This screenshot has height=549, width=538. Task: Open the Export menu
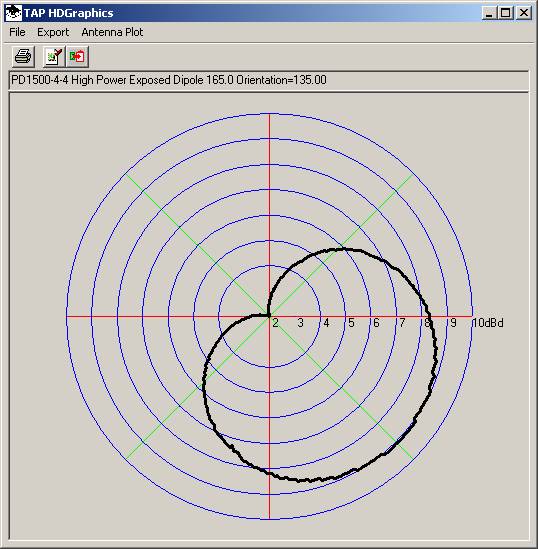point(53,32)
